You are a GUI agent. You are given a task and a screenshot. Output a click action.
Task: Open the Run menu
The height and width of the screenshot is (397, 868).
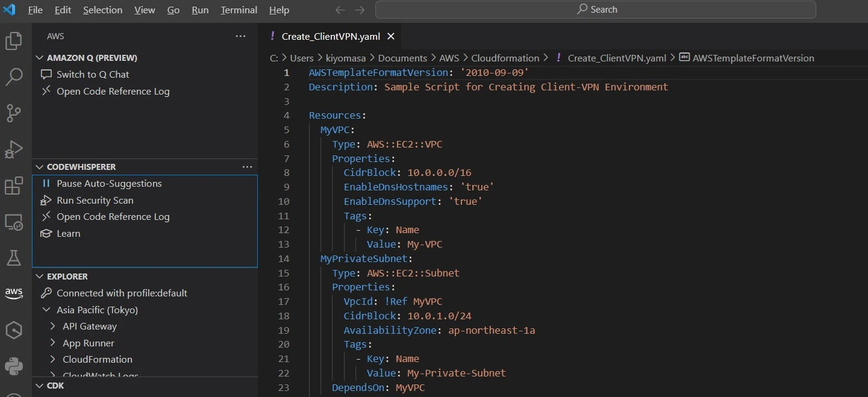click(200, 10)
